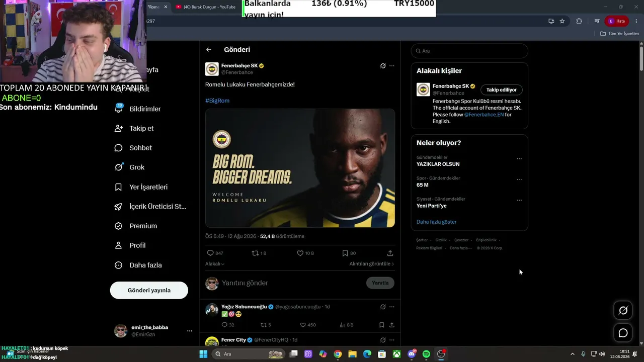Repost the Fenerbahçe Lukaku post
Screen dimensions: 644x362
pyautogui.click(x=259, y=253)
